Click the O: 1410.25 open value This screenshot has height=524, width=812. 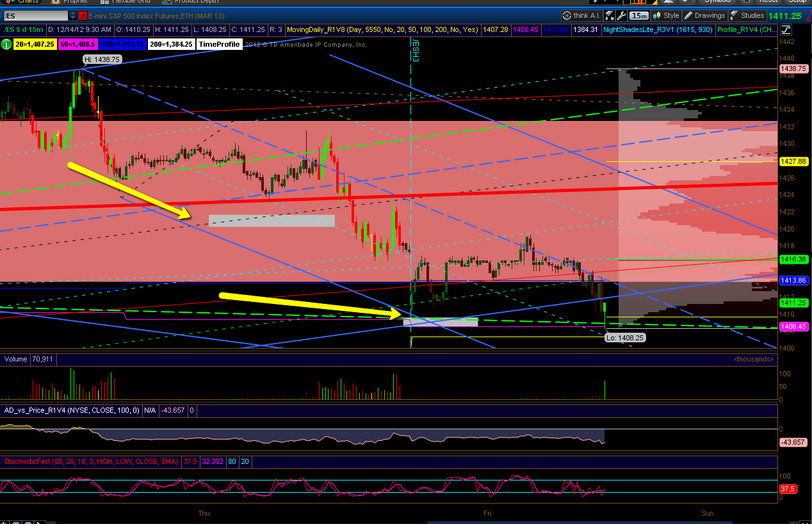click(134, 29)
